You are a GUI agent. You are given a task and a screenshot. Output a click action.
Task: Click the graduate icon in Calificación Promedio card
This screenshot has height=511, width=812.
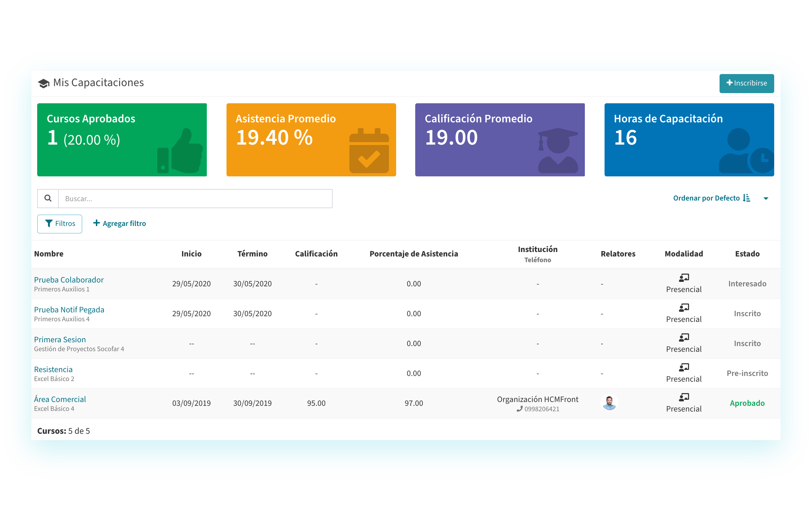(558, 151)
